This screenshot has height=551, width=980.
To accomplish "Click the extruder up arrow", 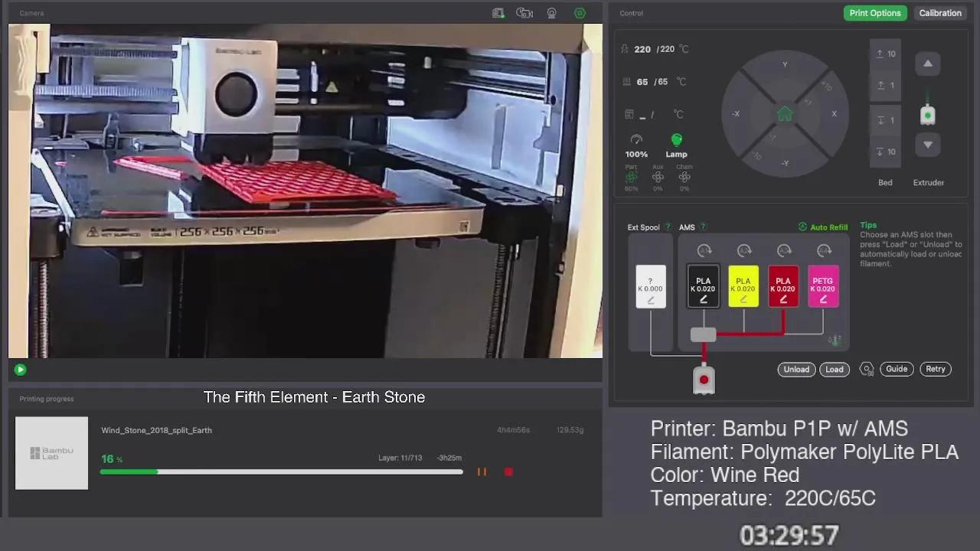I will click(x=928, y=64).
